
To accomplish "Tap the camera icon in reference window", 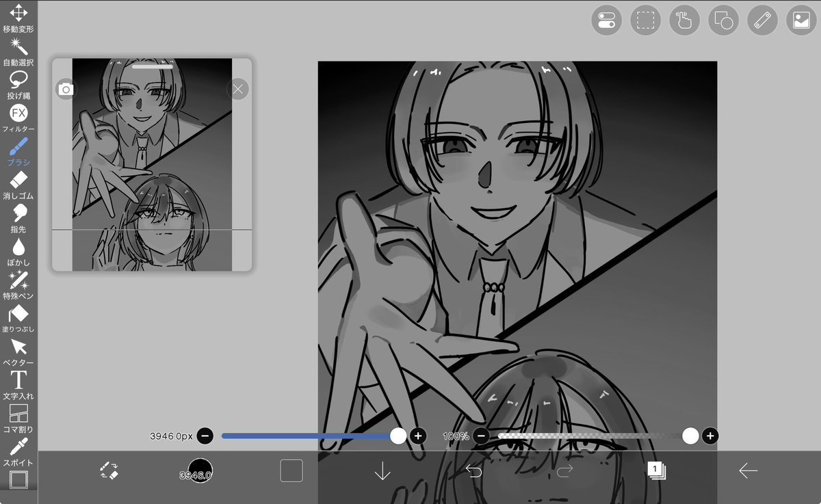I will pyautogui.click(x=66, y=90).
